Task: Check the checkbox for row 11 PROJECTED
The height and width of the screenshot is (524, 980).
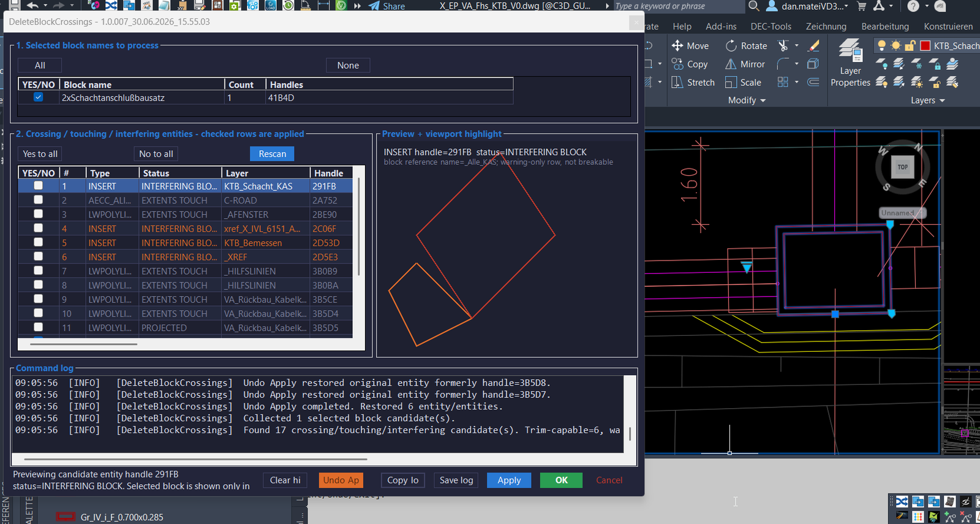Action: tap(38, 327)
